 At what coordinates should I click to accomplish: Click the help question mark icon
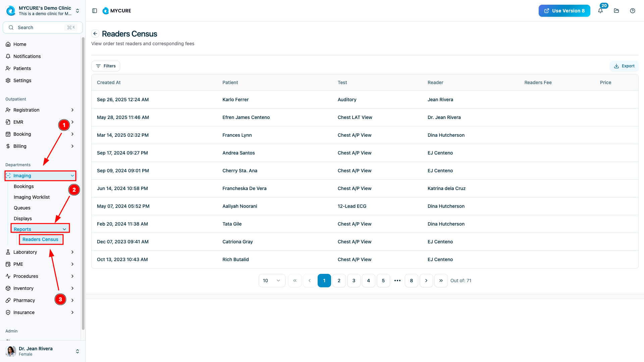633,11
